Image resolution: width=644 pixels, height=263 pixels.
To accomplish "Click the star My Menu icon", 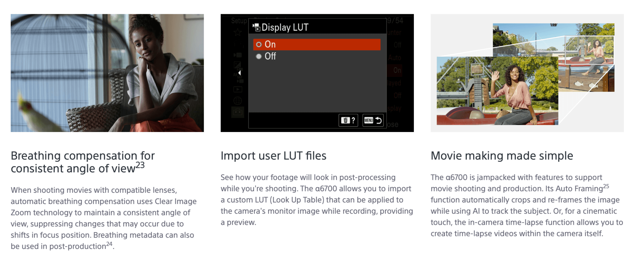I will pyautogui.click(x=237, y=32).
